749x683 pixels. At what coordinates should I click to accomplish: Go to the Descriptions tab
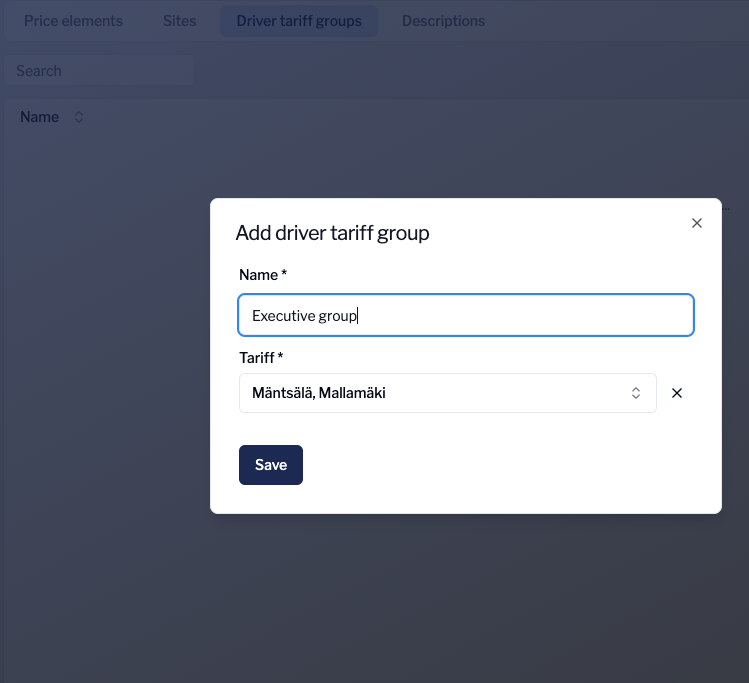coord(443,21)
